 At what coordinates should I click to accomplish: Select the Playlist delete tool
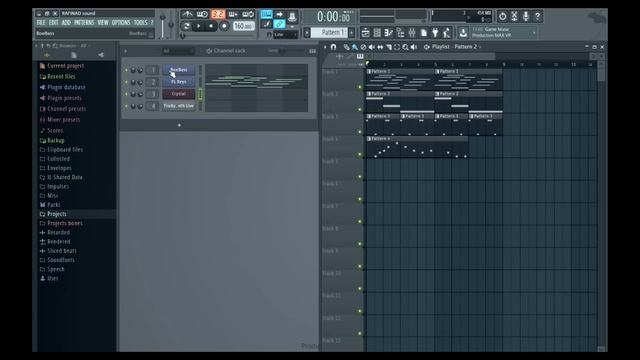pos(363,47)
